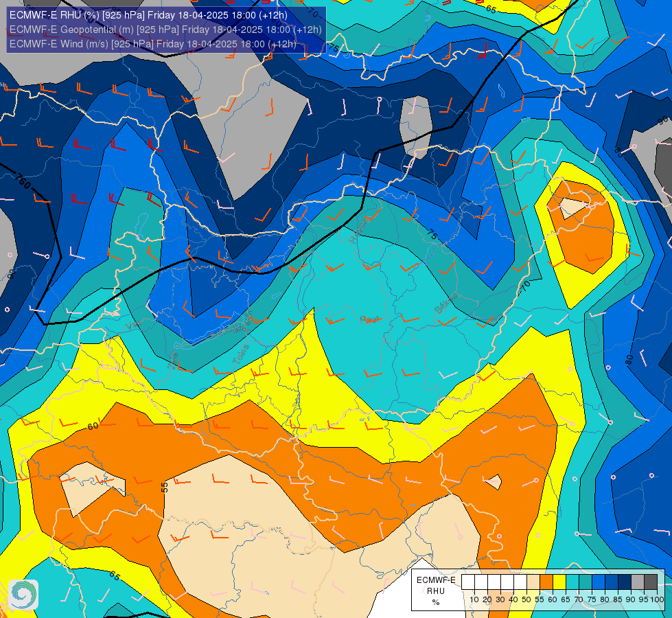Click the orange 55–60% legend swatch

(546, 582)
